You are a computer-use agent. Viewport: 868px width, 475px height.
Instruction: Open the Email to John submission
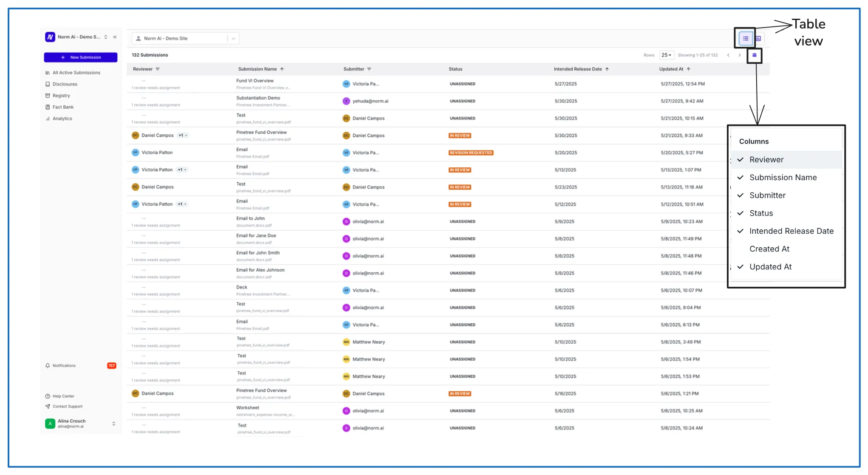coord(250,218)
